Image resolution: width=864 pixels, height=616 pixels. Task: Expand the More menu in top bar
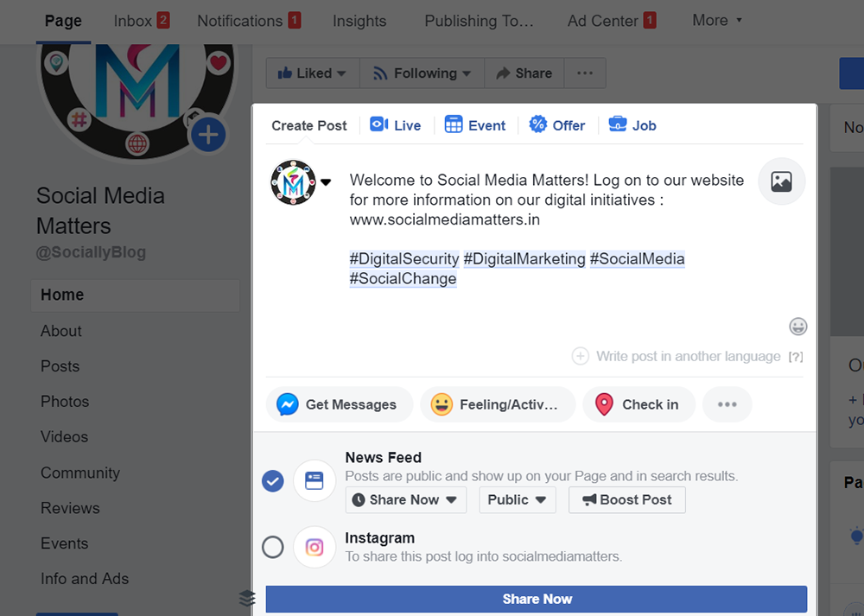[717, 21]
